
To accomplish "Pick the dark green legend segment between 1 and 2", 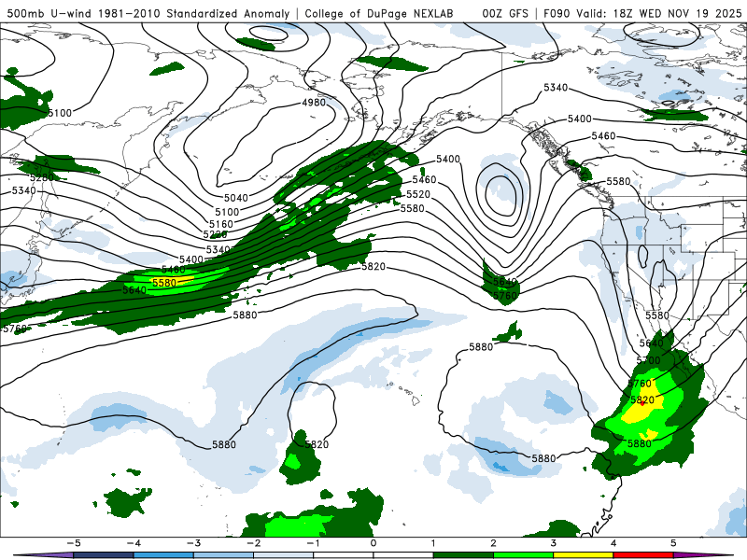I will coord(463,555).
